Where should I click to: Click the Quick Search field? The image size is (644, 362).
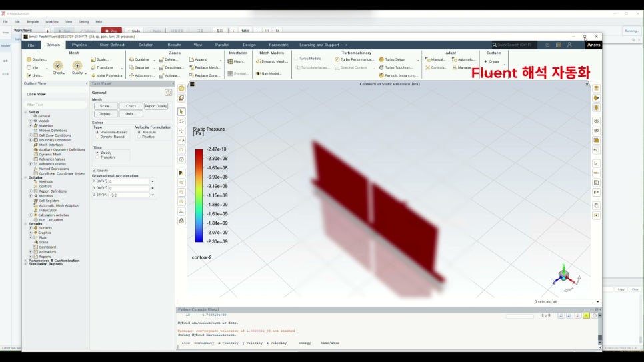pyautogui.click(x=513, y=45)
